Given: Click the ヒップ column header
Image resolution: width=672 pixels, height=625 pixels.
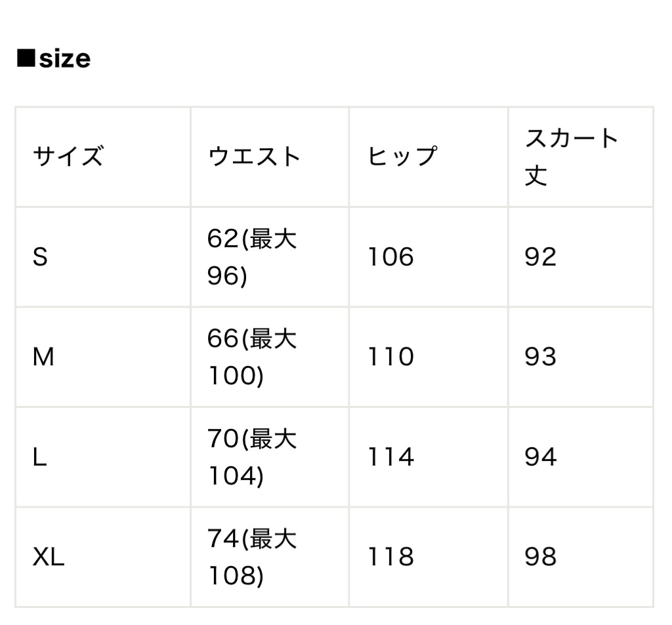Looking at the screenshot, I should click(x=402, y=157).
